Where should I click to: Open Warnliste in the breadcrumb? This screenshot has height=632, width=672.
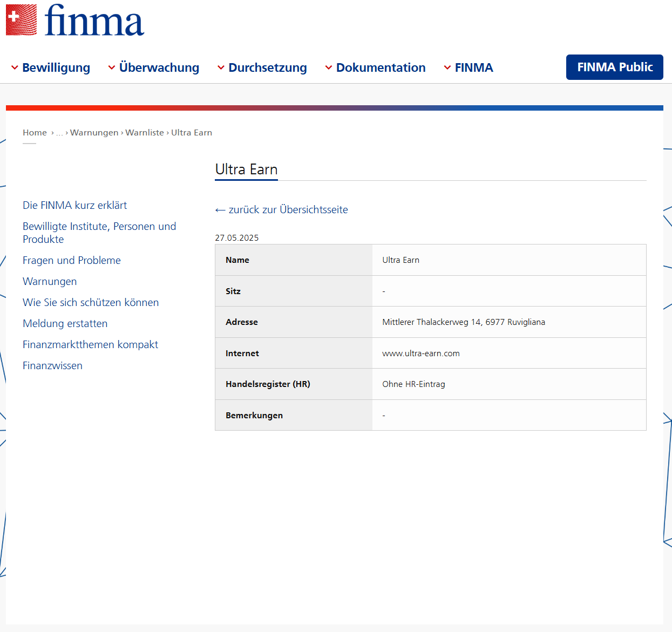(x=145, y=133)
